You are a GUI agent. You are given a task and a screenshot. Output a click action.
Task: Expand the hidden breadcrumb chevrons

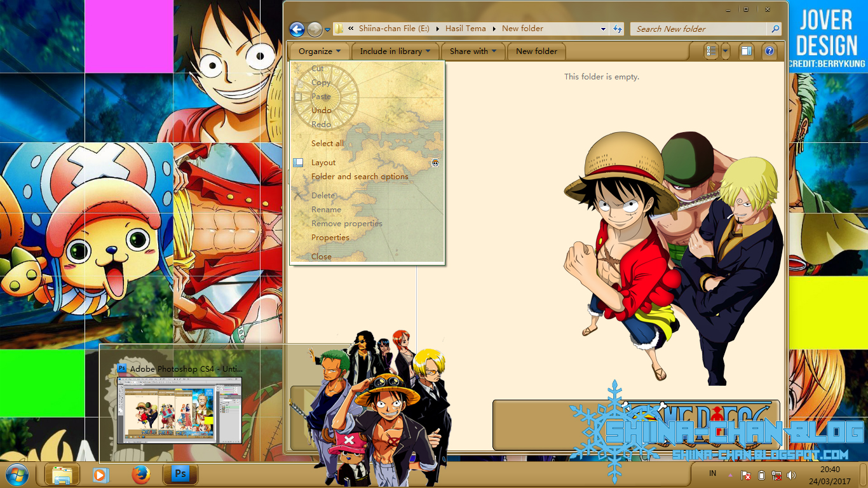[351, 29]
